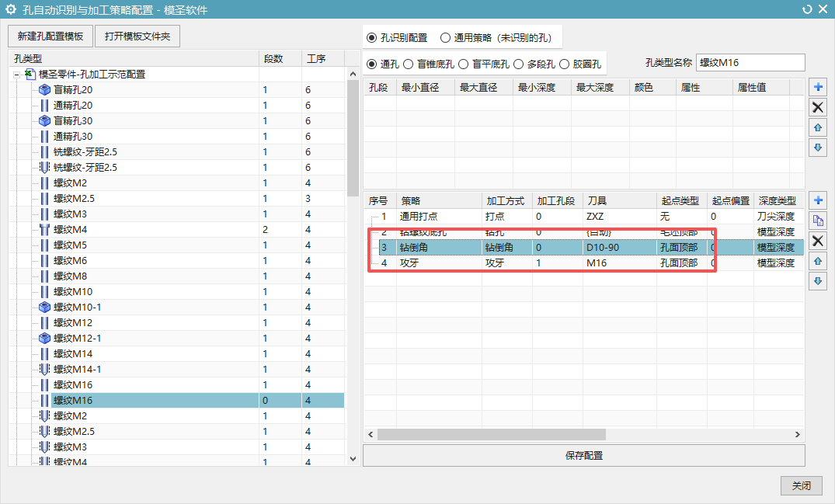Click the 盲精孔20 cube icon
This screenshot has width=835, height=504.
coord(45,90)
